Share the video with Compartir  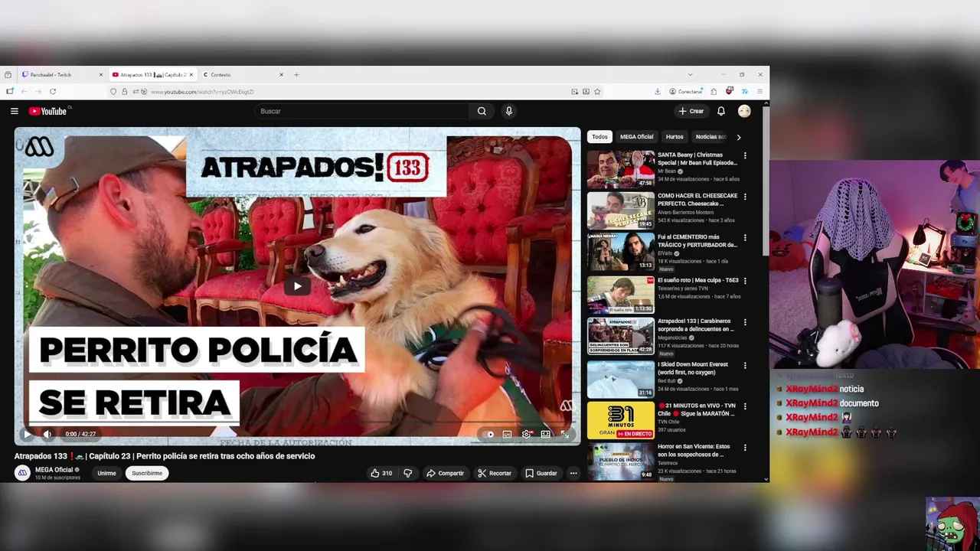tap(445, 473)
